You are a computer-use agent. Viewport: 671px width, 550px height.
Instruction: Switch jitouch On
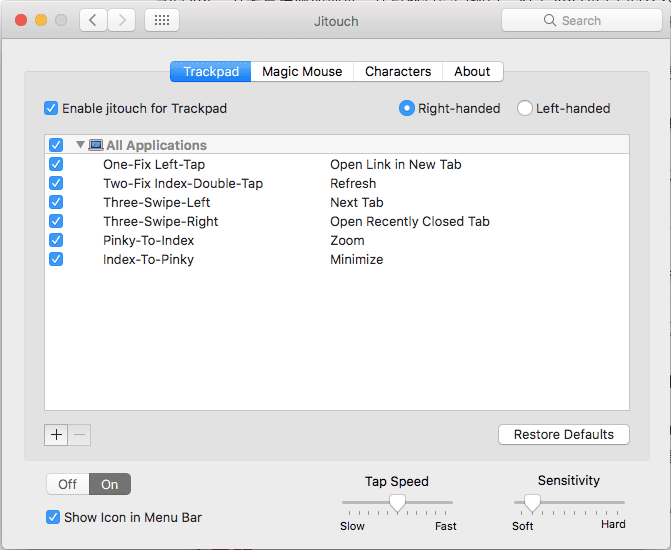point(110,484)
